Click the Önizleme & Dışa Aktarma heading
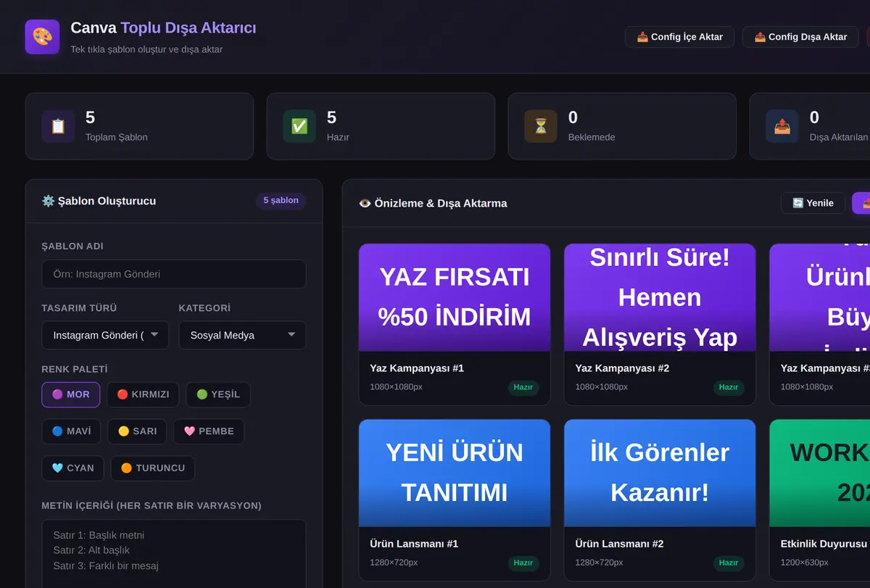 (433, 203)
